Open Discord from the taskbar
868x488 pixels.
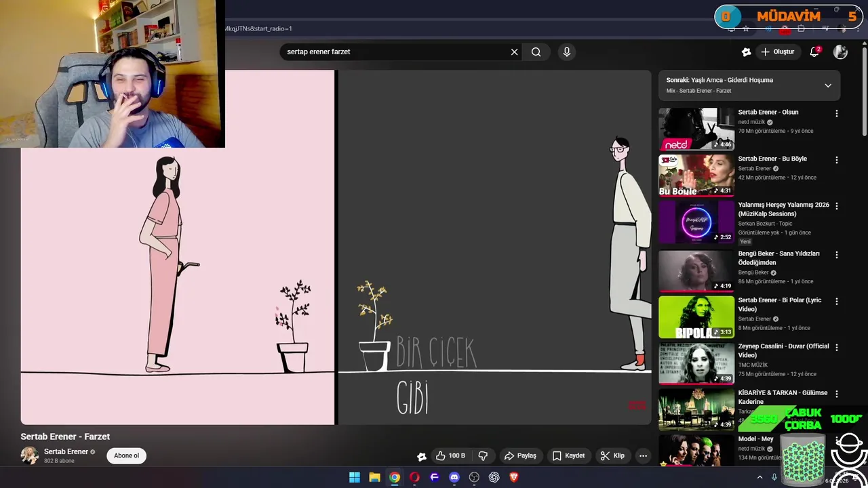click(x=454, y=477)
